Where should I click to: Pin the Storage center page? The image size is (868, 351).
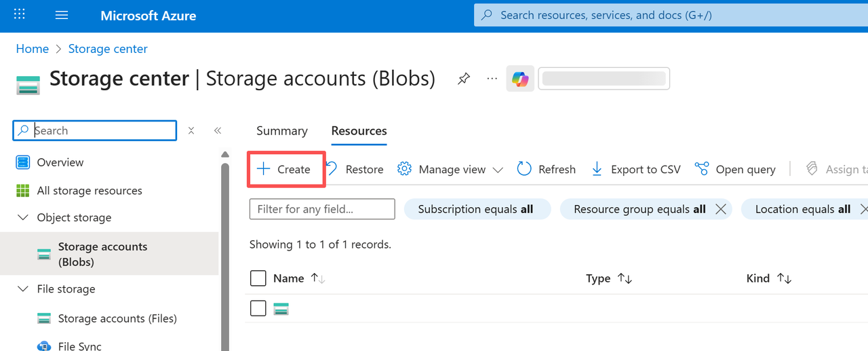[464, 79]
